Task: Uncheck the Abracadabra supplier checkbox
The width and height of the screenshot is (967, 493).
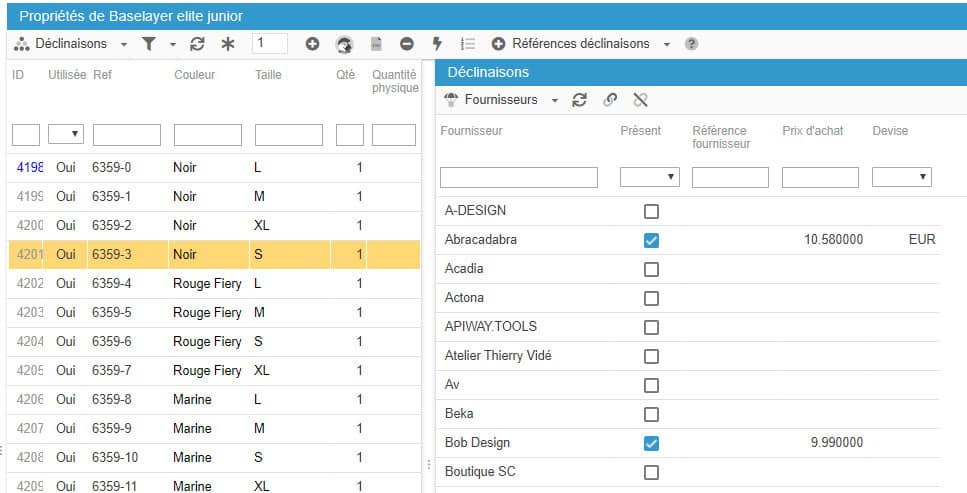Action: pos(651,240)
